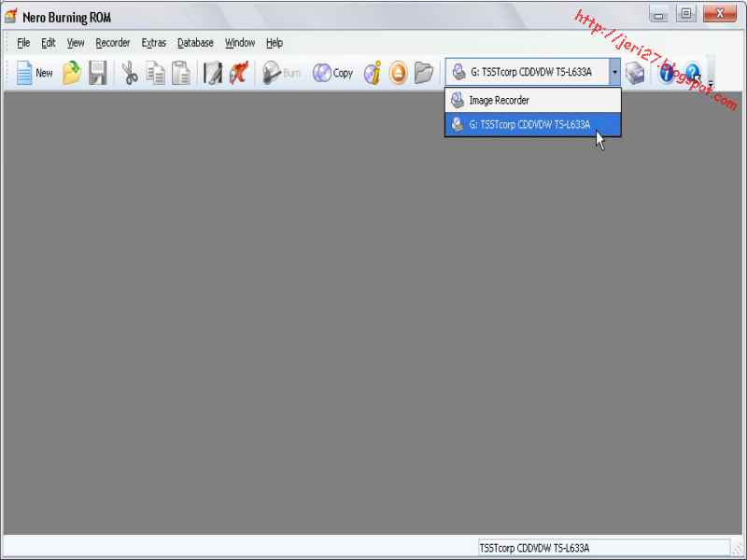
Task: Open the Extras menu
Action: 153,43
